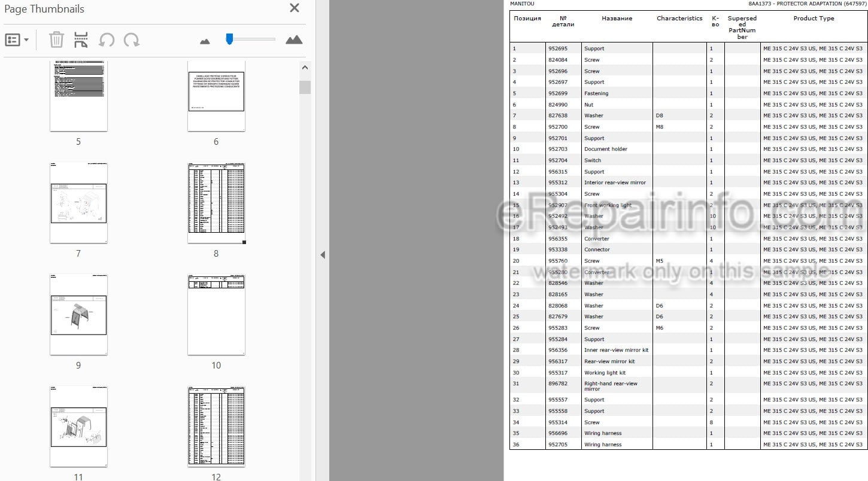Click part number 952703
This screenshot has width=868, height=481.
pos(557,149)
